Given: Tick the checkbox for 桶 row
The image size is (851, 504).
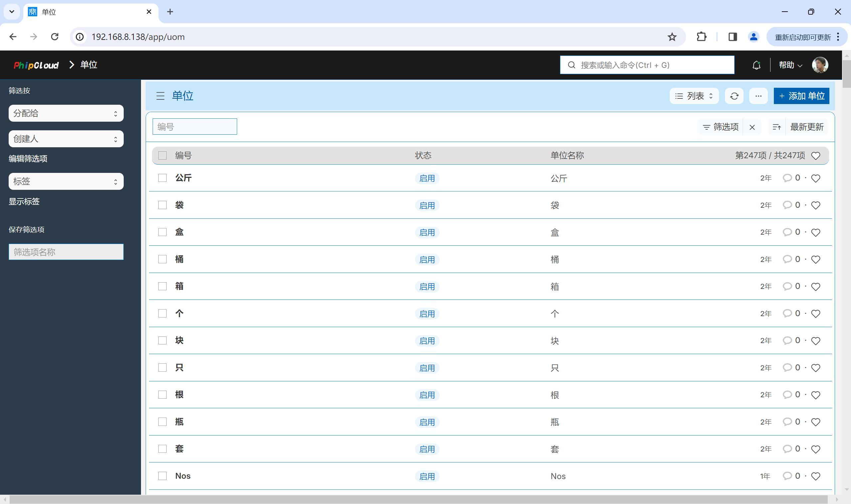Looking at the screenshot, I should pos(162,259).
